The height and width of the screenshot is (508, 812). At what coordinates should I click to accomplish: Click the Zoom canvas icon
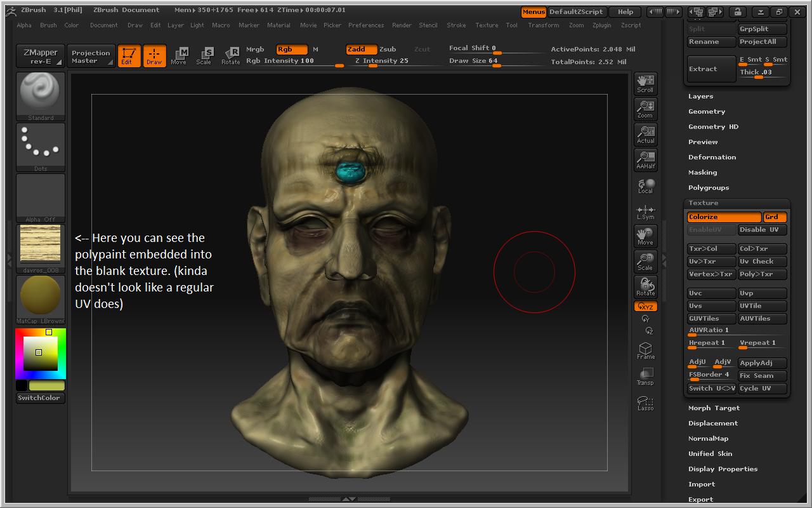tap(645, 109)
